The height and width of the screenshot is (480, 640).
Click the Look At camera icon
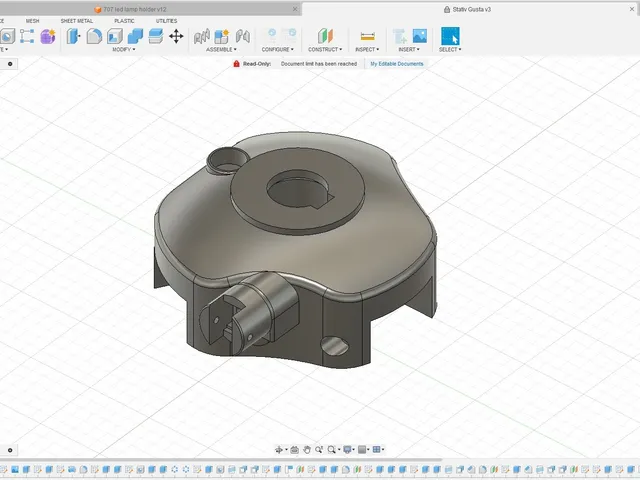click(x=294, y=450)
